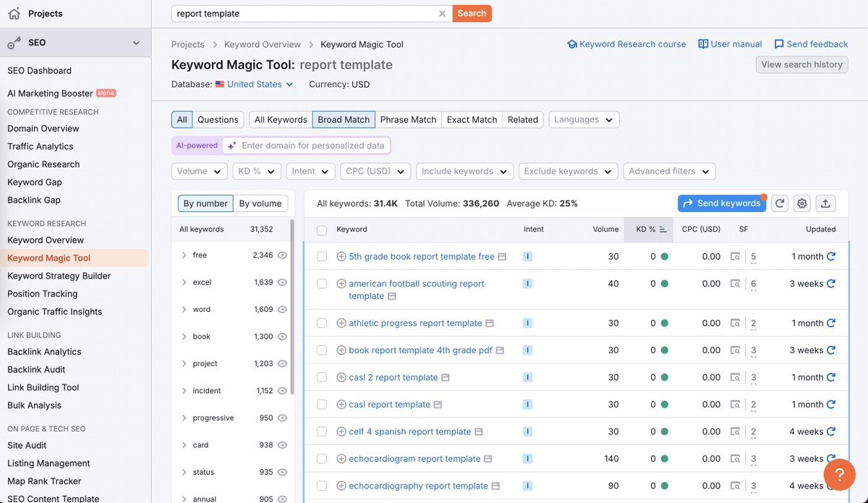The width and height of the screenshot is (868, 503).
Task: Open the Languages dropdown
Action: pyautogui.click(x=584, y=119)
